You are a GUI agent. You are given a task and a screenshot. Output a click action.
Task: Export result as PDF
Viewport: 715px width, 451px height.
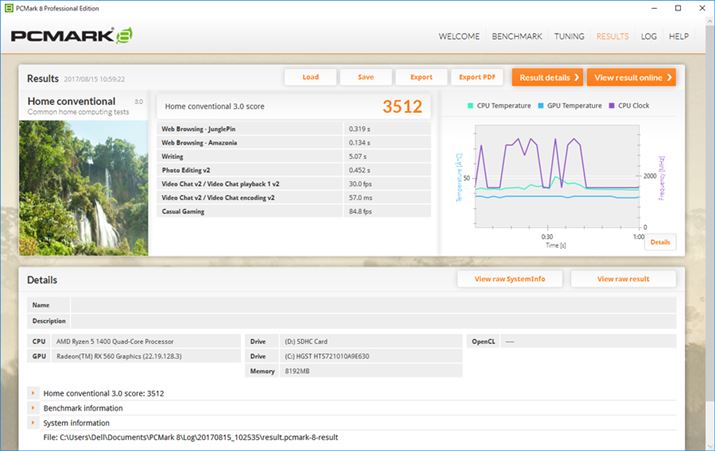pos(477,77)
